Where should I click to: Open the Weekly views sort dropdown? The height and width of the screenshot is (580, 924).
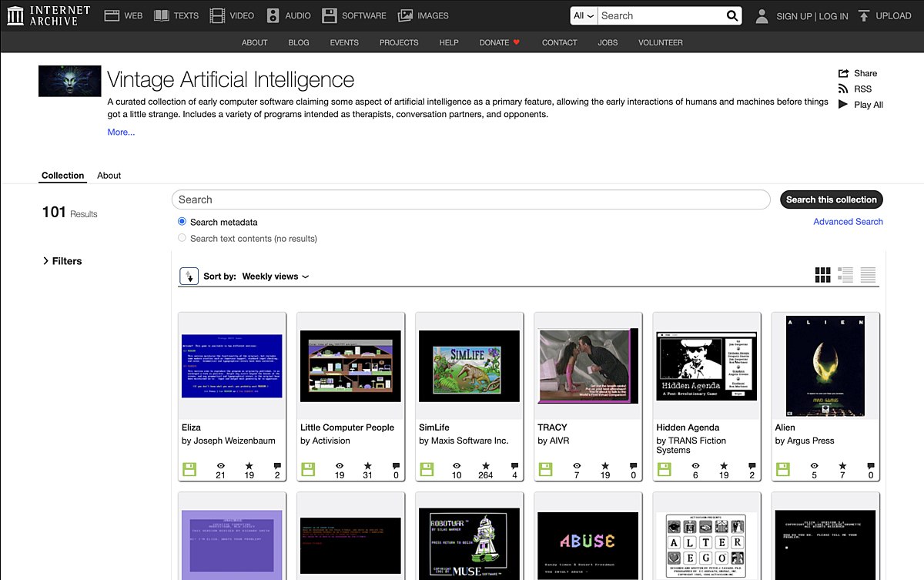click(x=276, y=277)
